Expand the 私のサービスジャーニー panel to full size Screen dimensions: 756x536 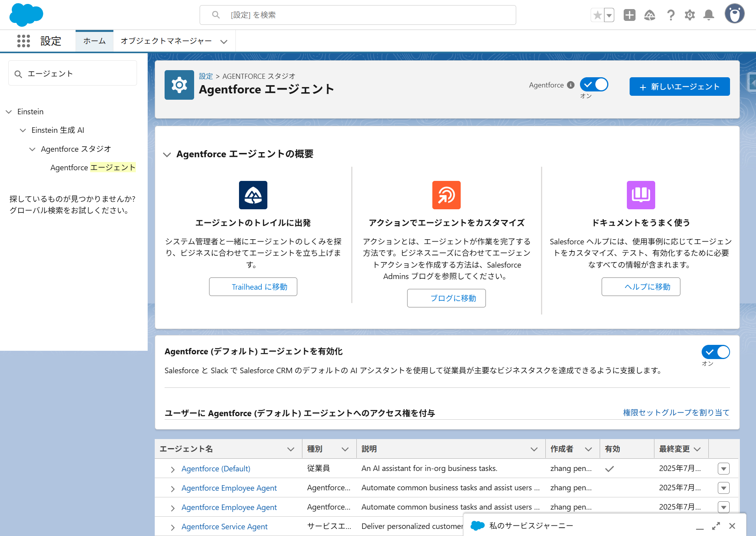(x=716, y=526)
